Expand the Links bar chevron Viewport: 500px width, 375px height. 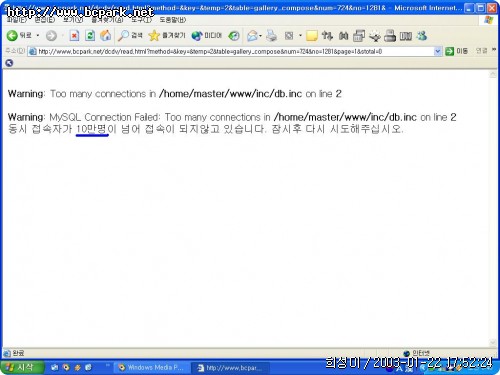[x=494, y=50]
